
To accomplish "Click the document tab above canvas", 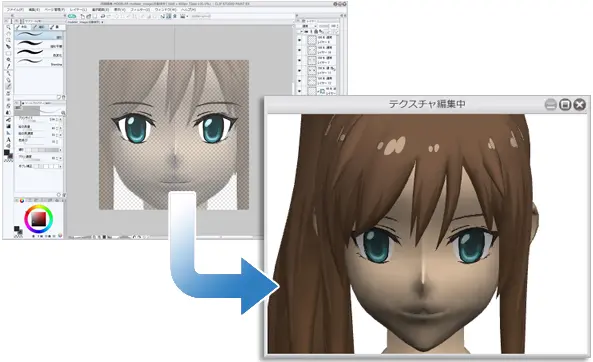I will coord(85,22).
